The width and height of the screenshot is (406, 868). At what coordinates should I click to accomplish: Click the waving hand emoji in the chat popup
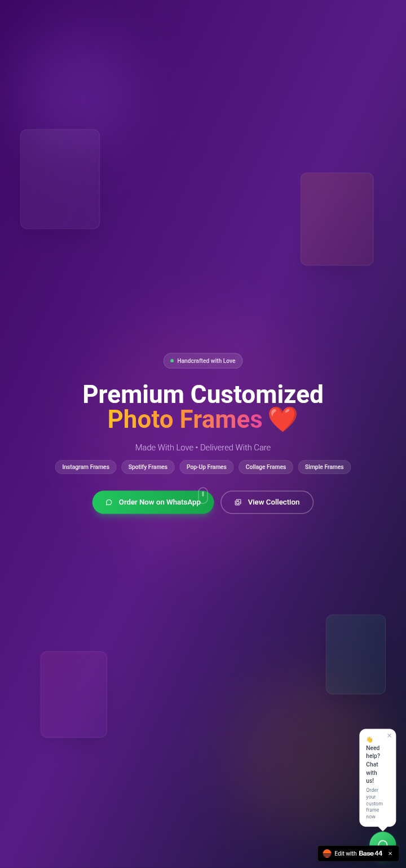pos(369,739)
